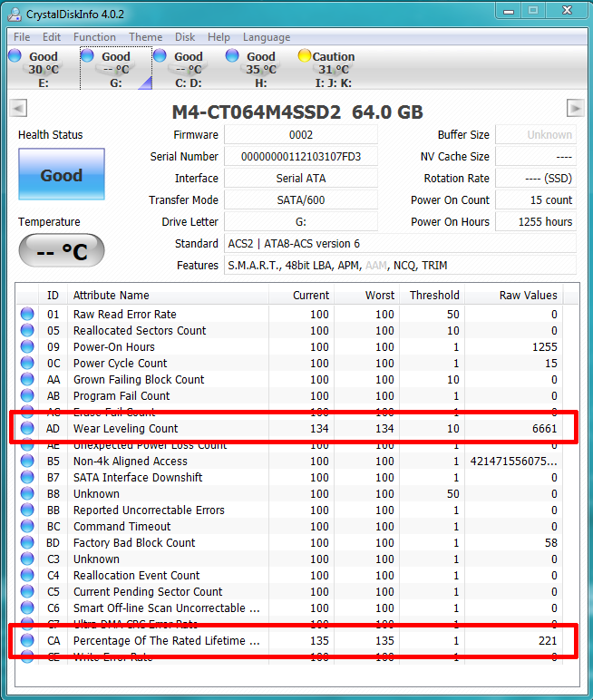This screenshot has width=593, height=700.
Task: Select the Factory Bad Block Count row text
Action: [134, 543]
